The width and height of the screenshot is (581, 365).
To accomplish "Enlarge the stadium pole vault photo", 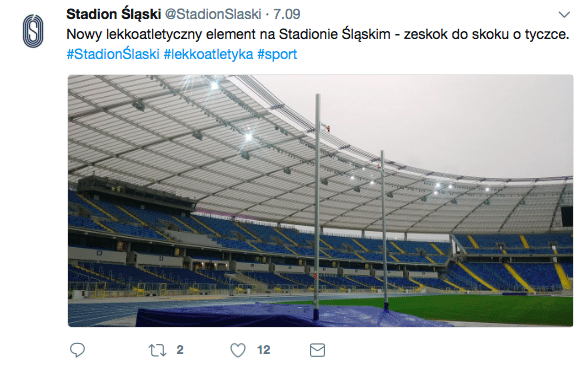I will pyautogui.click(x=320, y=200).
